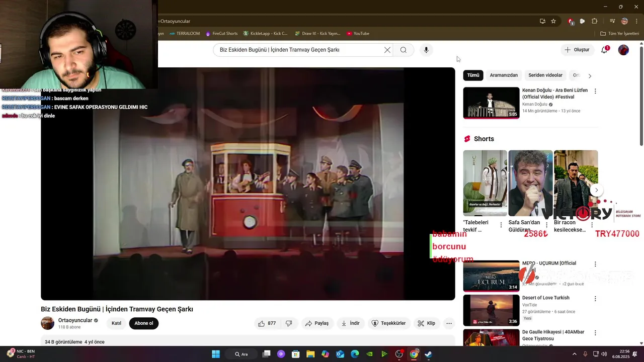Open the media control icon in Chrome toolbar

pyautogui.click(x=612, y=21)
